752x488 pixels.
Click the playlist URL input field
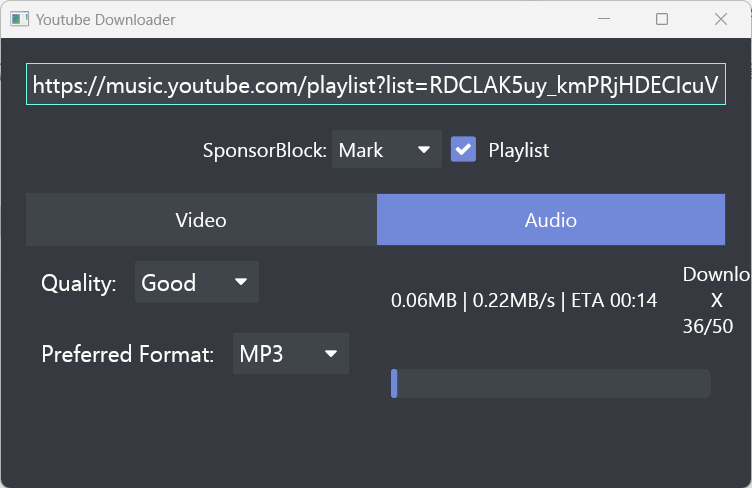tap(375, 86)
